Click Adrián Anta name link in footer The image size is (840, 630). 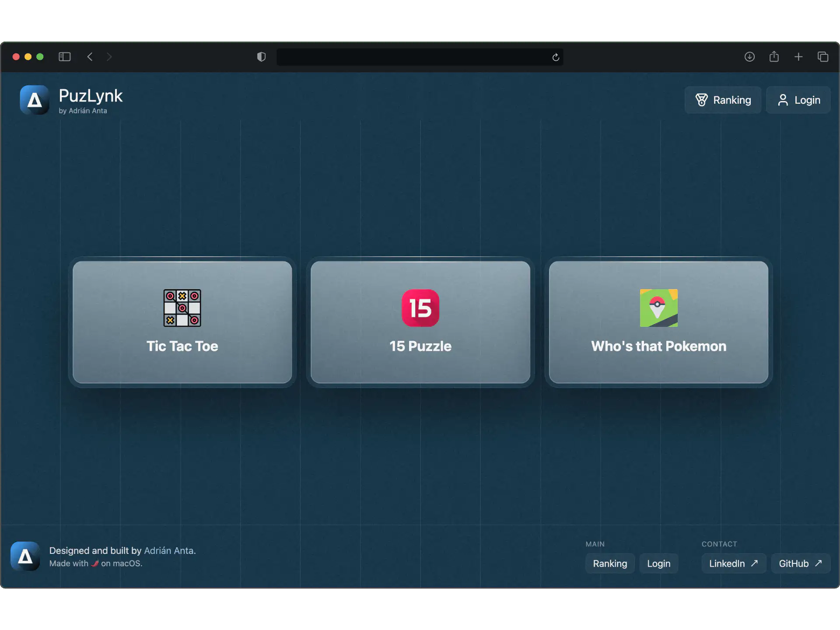pos(170,551)
